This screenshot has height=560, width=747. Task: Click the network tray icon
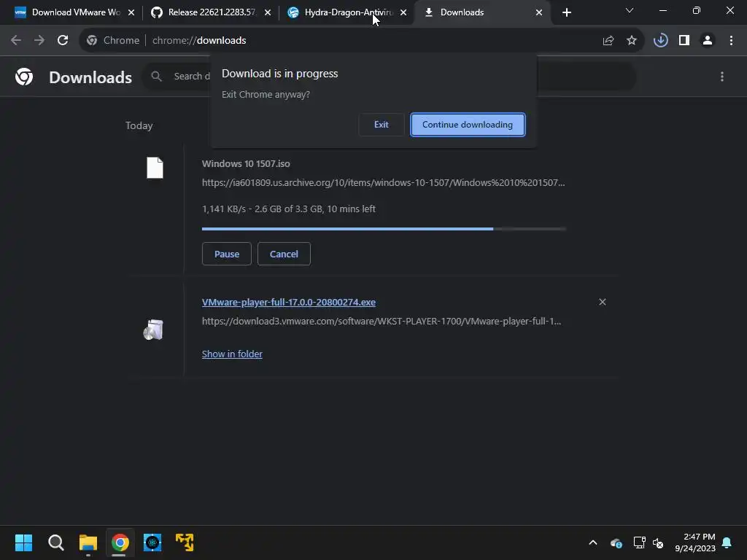pos(639,542)
